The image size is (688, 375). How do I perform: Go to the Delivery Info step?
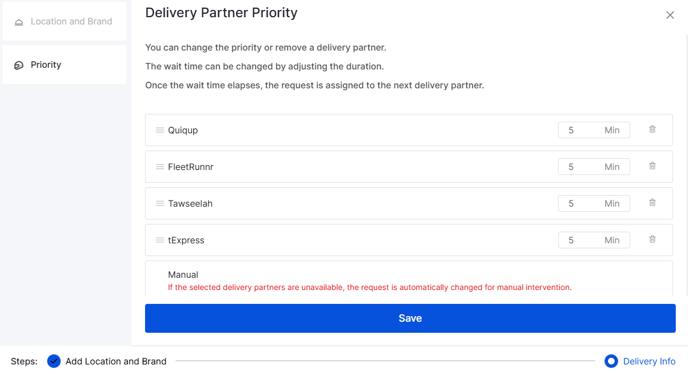pyautogui.click(x=649, y=361)
